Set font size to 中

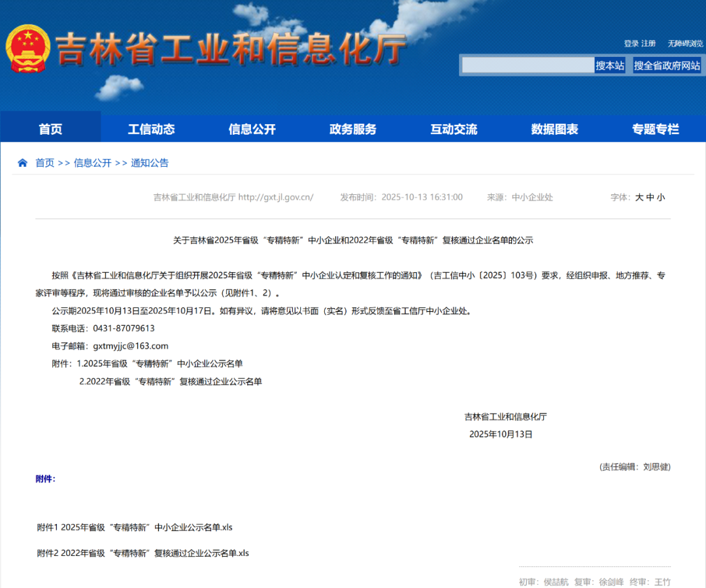pos(650,198)
